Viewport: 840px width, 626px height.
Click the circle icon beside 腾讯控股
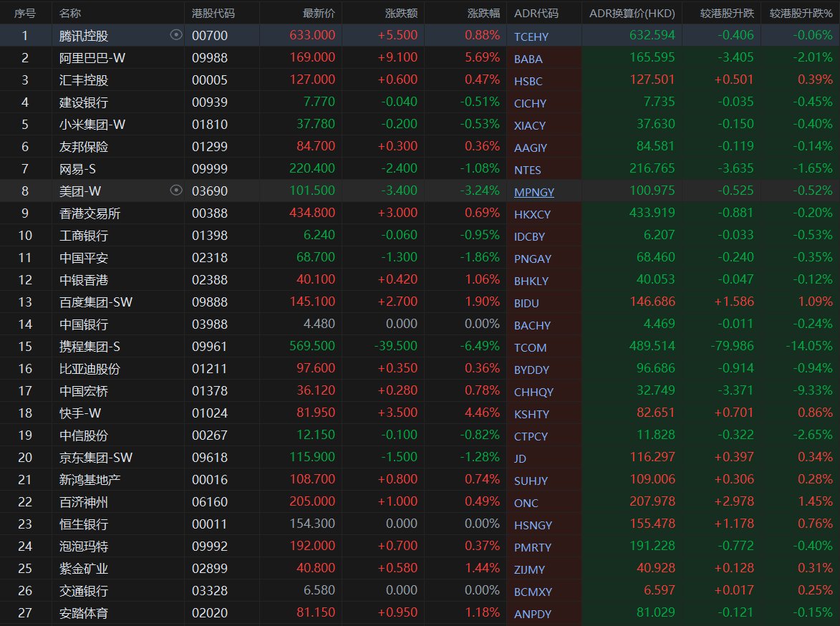tap(176, 35)
